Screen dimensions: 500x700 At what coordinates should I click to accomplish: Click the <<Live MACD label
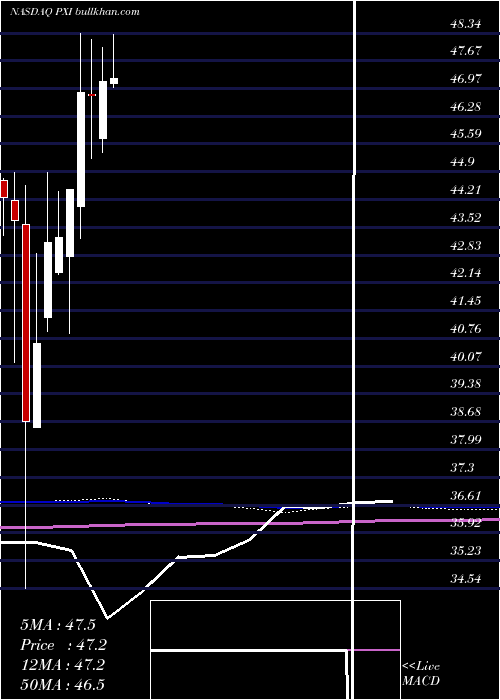(x=421, y=674)
